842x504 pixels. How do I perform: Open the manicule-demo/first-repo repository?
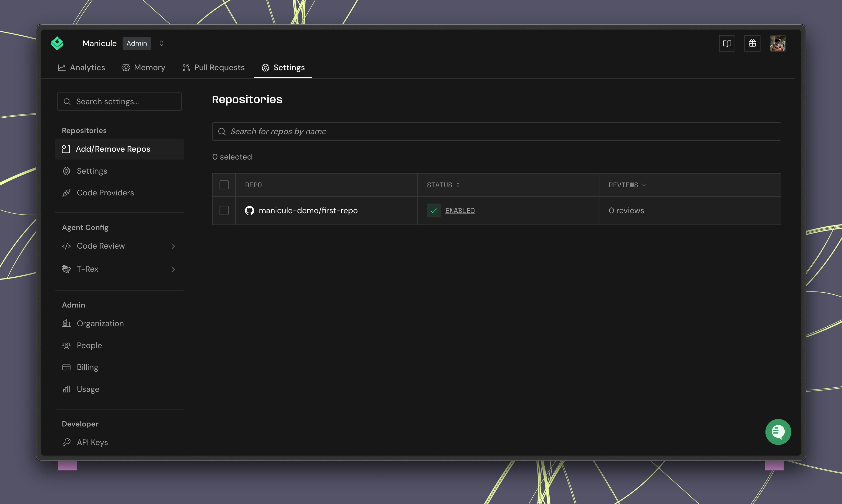point(308,211)
